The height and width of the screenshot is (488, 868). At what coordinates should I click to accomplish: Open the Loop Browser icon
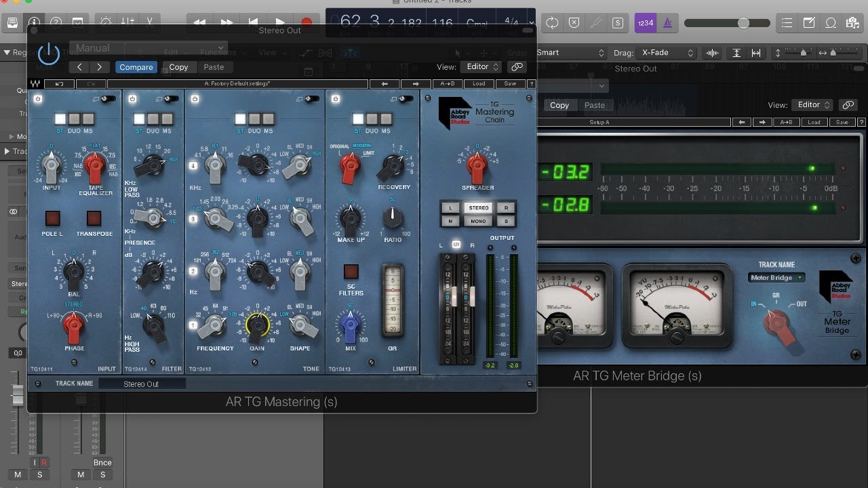pyautogui.click(x=831, y=22)
